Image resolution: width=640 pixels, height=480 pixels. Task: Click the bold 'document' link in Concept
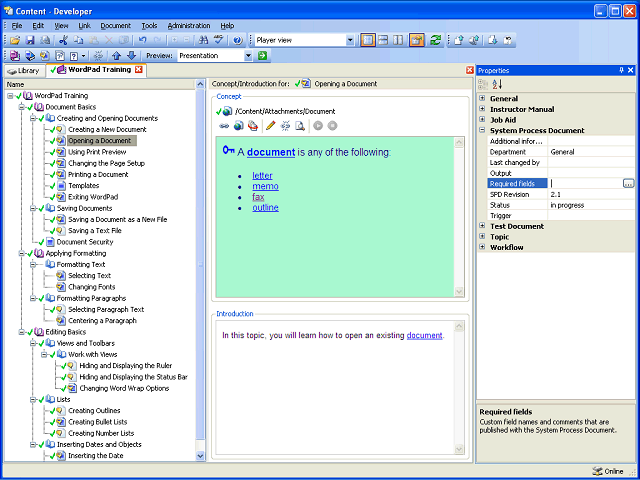point(271,152)
